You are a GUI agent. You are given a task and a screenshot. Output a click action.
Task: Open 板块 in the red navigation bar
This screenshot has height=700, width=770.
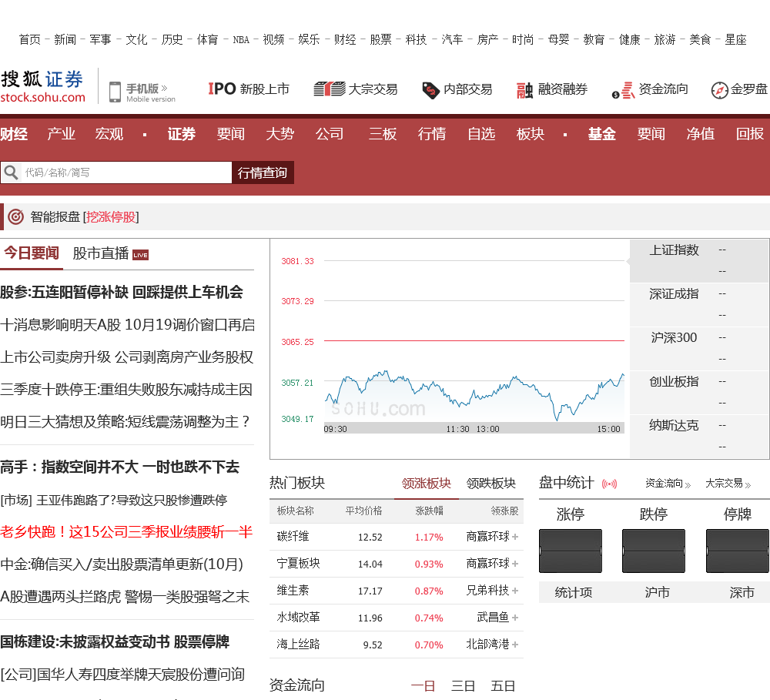[x=531, y=134]
